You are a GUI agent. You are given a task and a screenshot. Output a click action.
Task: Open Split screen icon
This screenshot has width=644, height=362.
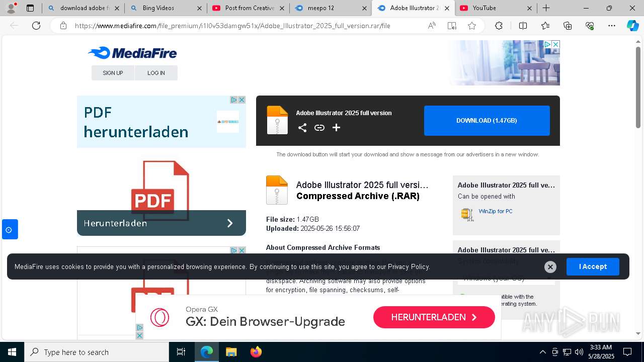(x=523, y=26)
